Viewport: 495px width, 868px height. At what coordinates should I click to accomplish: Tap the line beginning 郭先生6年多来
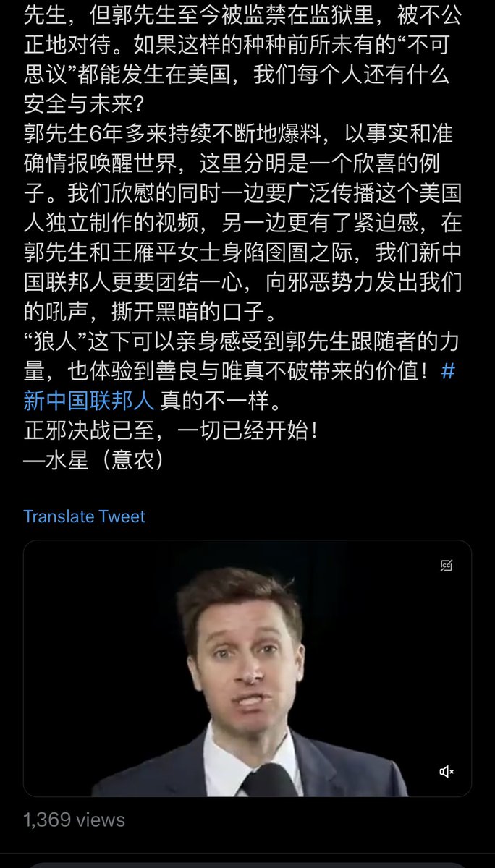pyautogui.click(x=240, y=133)
